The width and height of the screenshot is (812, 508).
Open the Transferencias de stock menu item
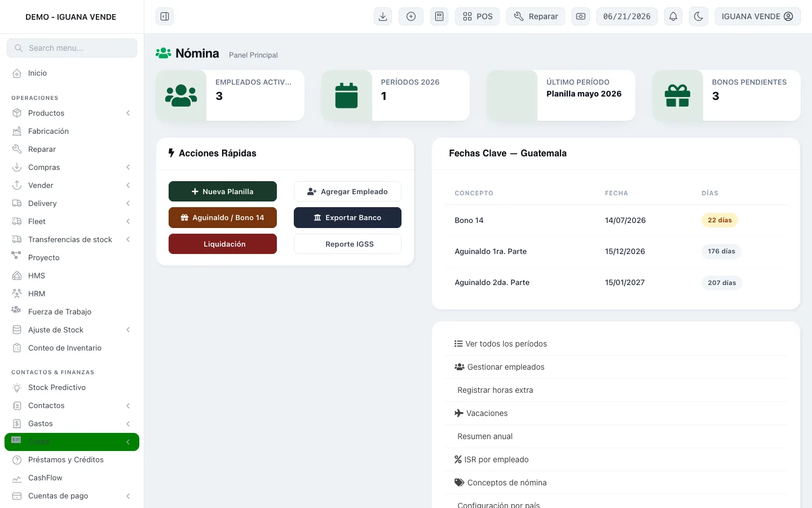tap(72, 239)
